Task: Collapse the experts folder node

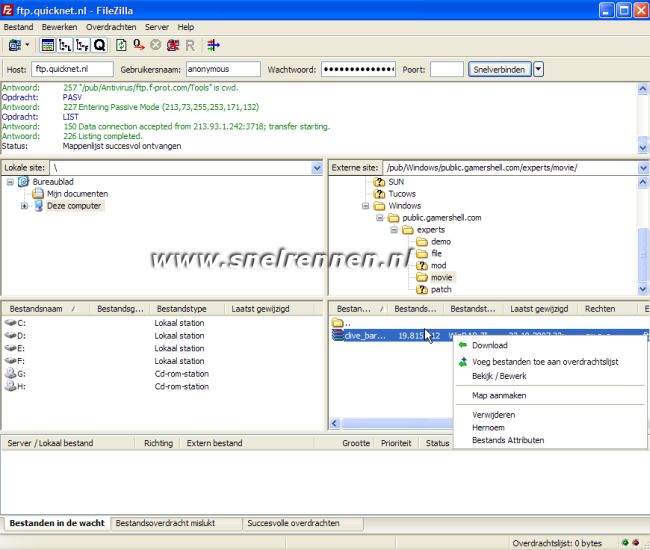Action: (x=394, y=230)
